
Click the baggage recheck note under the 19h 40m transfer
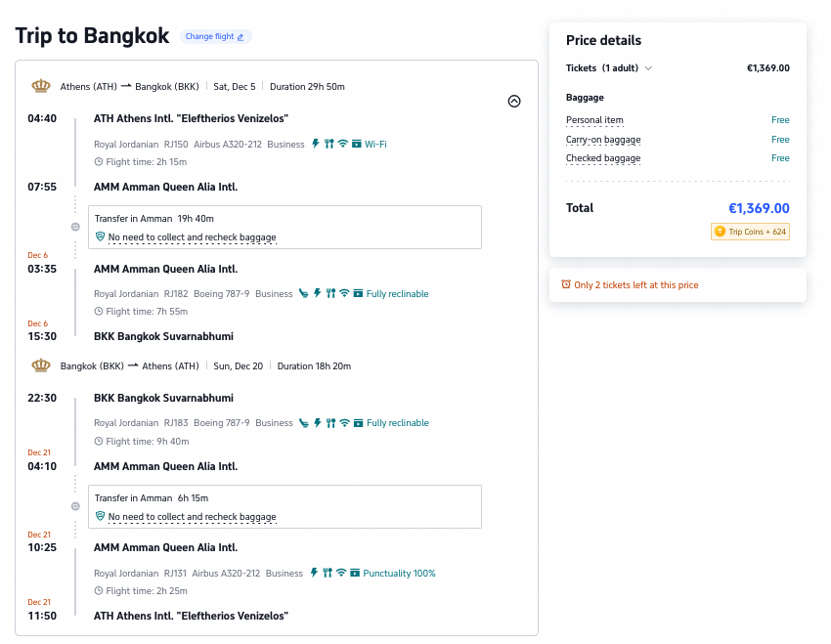[x=192, y=237]
